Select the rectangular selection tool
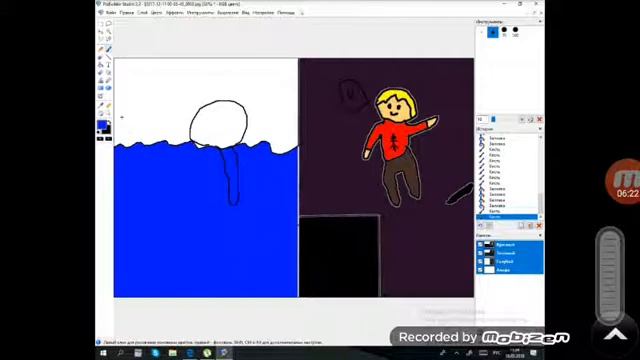Image resolution: width=640 pixels, height=360 pixels. click(101, 24)
